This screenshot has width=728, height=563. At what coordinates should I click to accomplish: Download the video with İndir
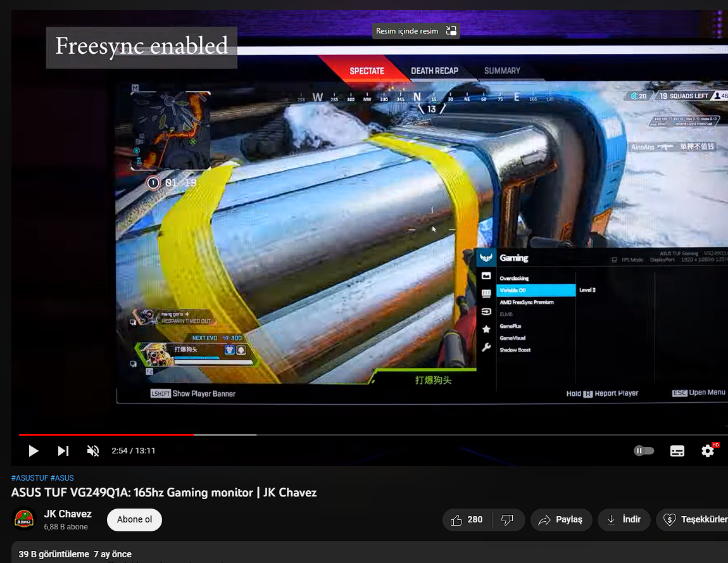tap(624, 519)
